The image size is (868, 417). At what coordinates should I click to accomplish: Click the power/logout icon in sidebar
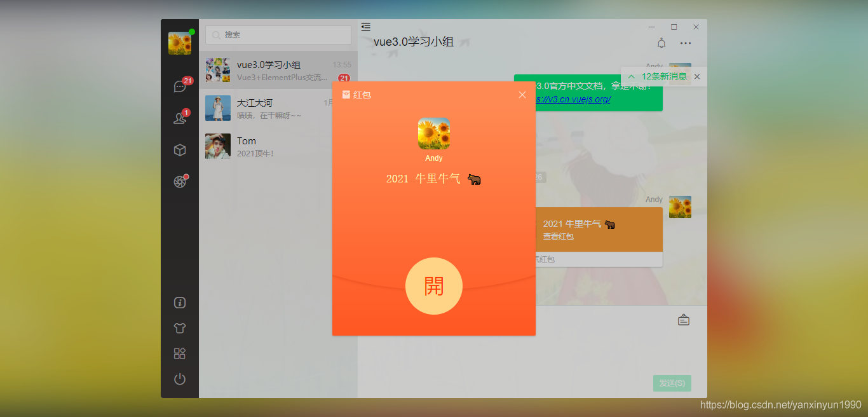[x=179, y=379]
